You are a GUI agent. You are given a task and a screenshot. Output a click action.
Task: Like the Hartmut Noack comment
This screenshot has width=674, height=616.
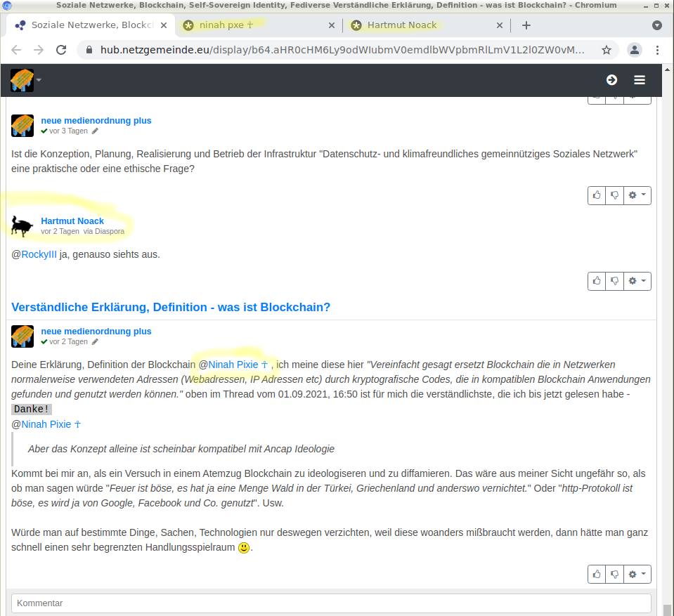click(597, 281)
